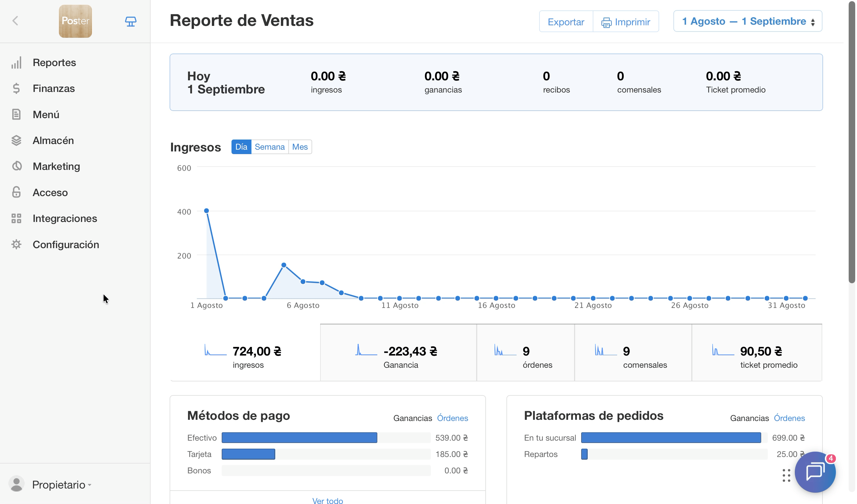The height and width of the screenshot is (504, 857).
Task: Click the Menú document icon
Action: (x=16, y=115)
